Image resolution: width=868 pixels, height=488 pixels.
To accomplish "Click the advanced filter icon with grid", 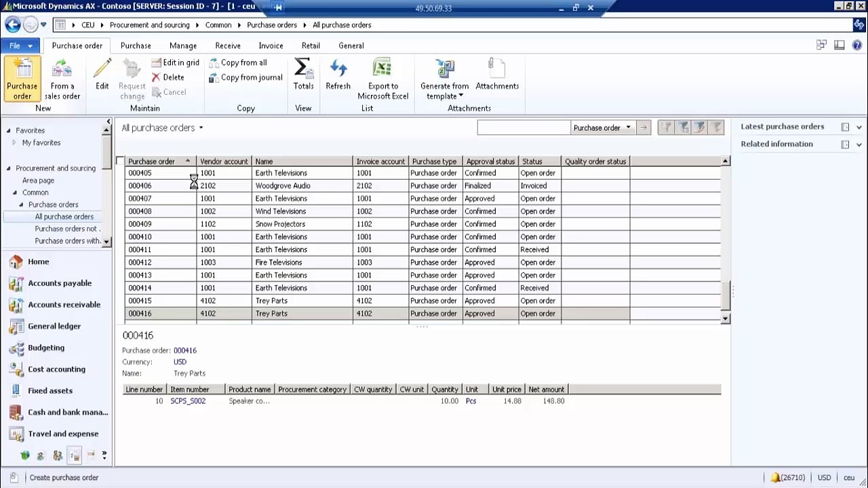I will [x=684, y=127].
